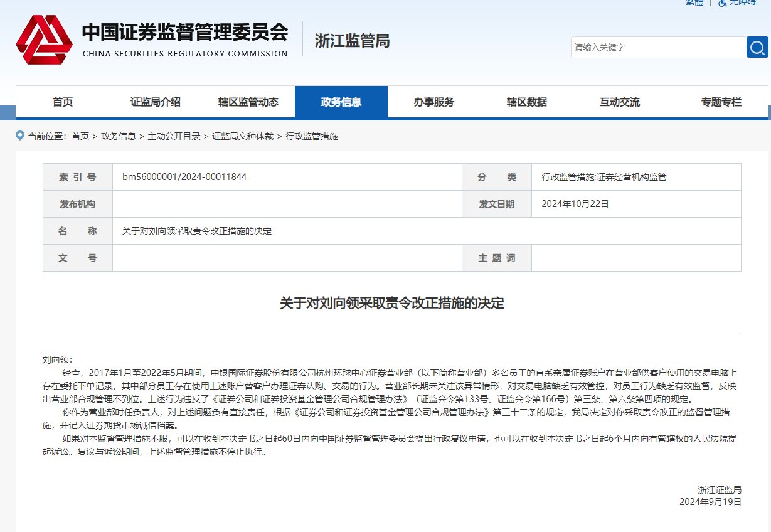Click the 繁體 language link
Screen dimensions: 771x532
click(x=694, y=3)
